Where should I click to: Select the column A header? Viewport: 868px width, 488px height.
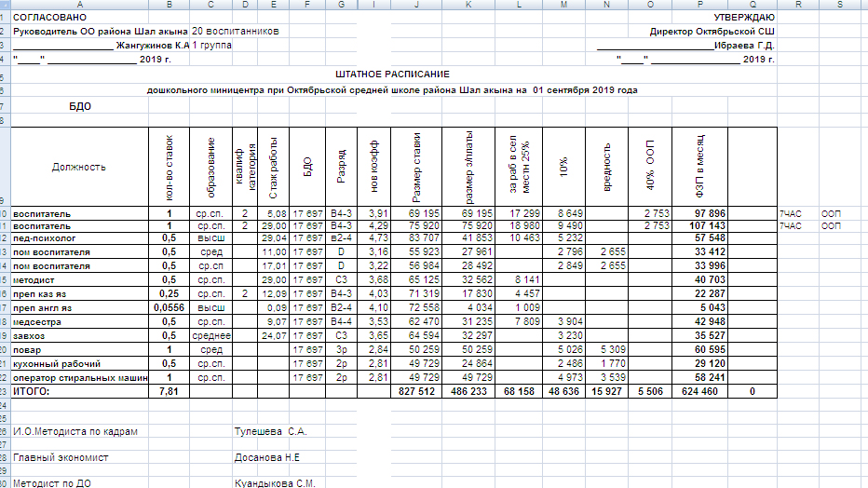tap(79, 5)
